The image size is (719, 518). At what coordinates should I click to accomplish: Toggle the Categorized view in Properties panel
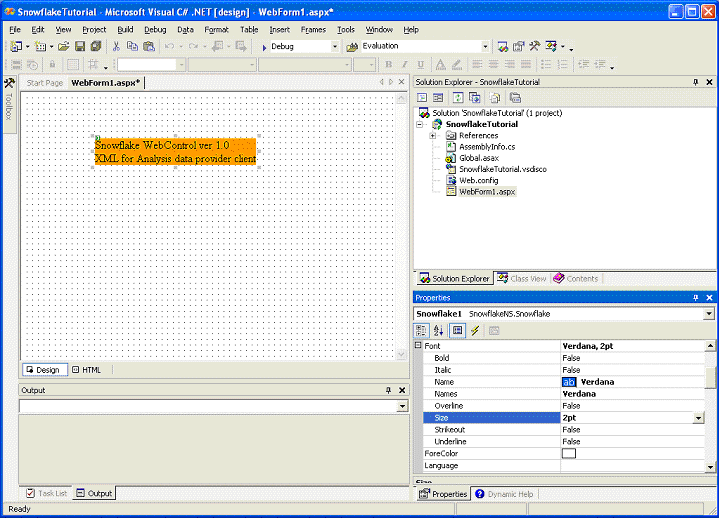point(421,331)
